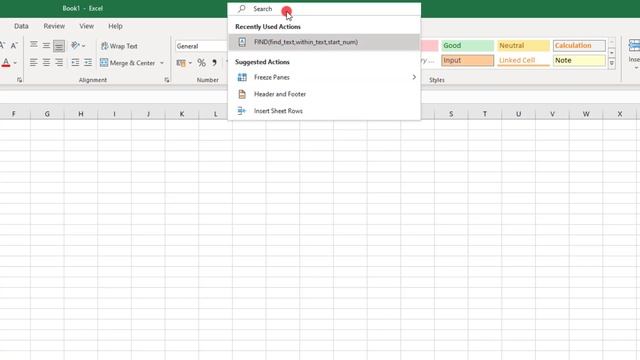Apply Comma Style
The image size is (640, 360).
point(214,63)
